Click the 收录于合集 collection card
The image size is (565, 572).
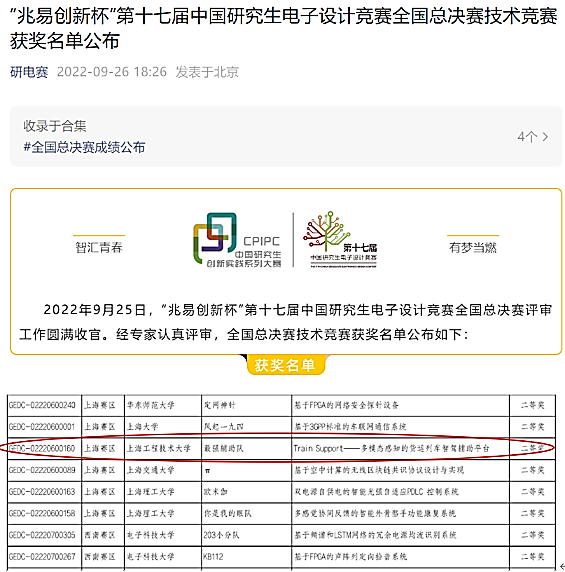pyautogui.click(x=286, y=136)
